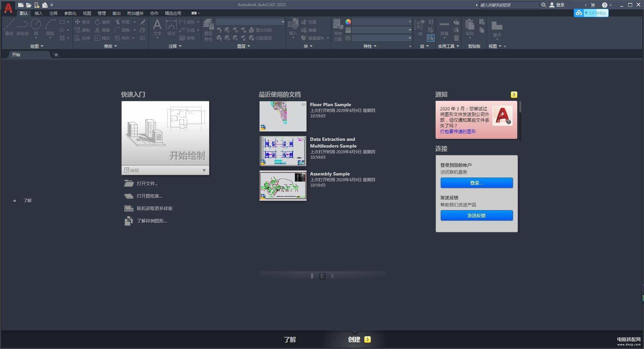The image size is (644, 349).
Task: Click the Array (阵列) tool
Action: (122, 38)
